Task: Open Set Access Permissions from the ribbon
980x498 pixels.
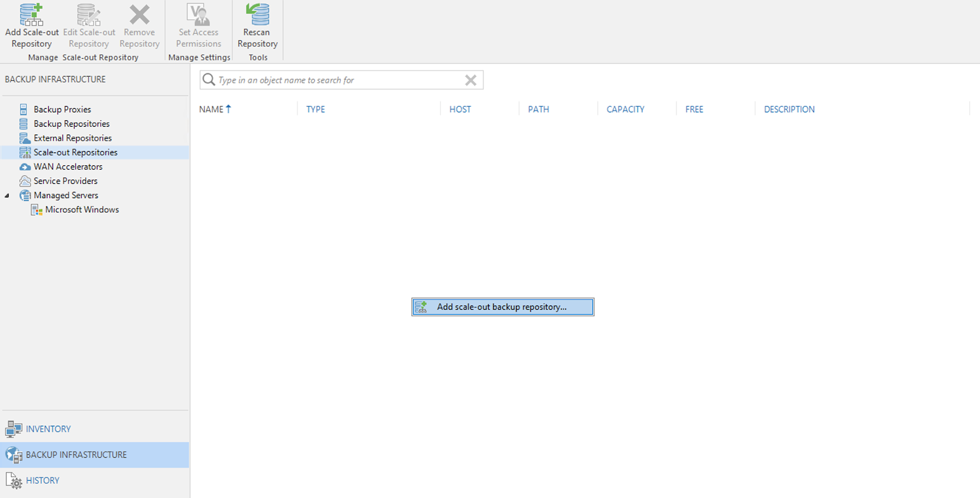Action: (x=198, y=15)
